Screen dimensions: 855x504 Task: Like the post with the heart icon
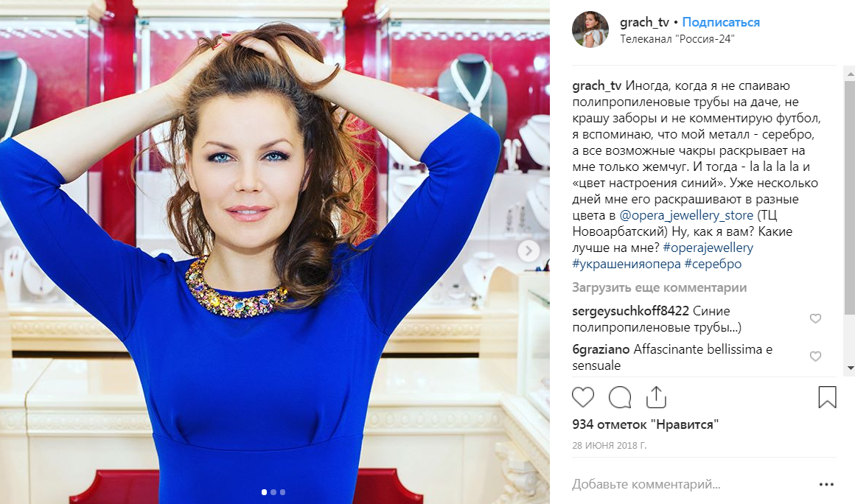(x=582, y=397)
